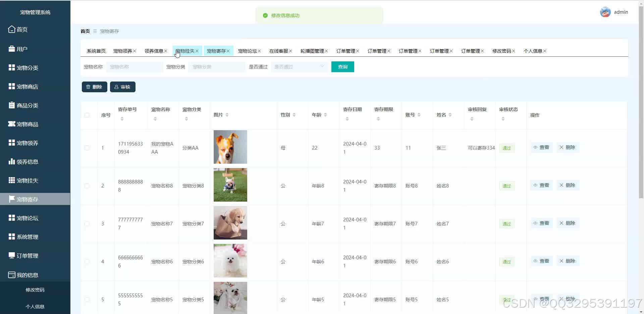Screen dimensions: 644x314
Task: Select the 用户 user management icon
Action: pos(11,48)
